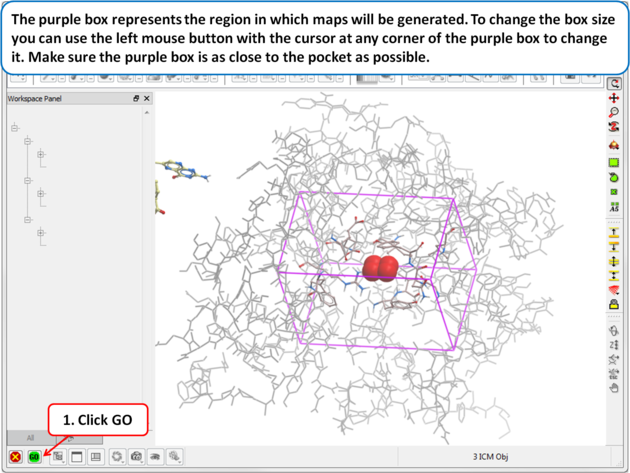The width and height of the screenshot is (630, 473).
Task: Click the red sphere ligand in the pocket
Action: coord(379,268)
